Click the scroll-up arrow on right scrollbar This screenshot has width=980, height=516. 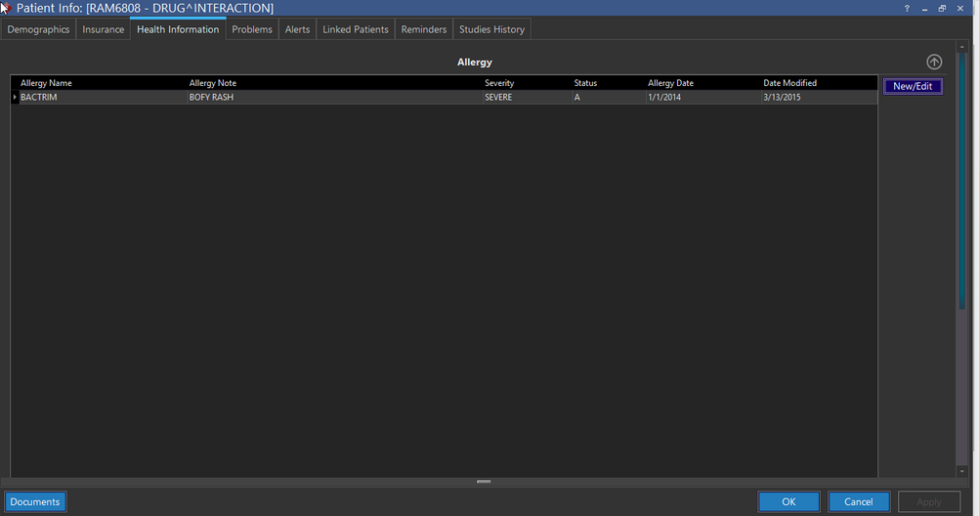[x=962, y=48]
